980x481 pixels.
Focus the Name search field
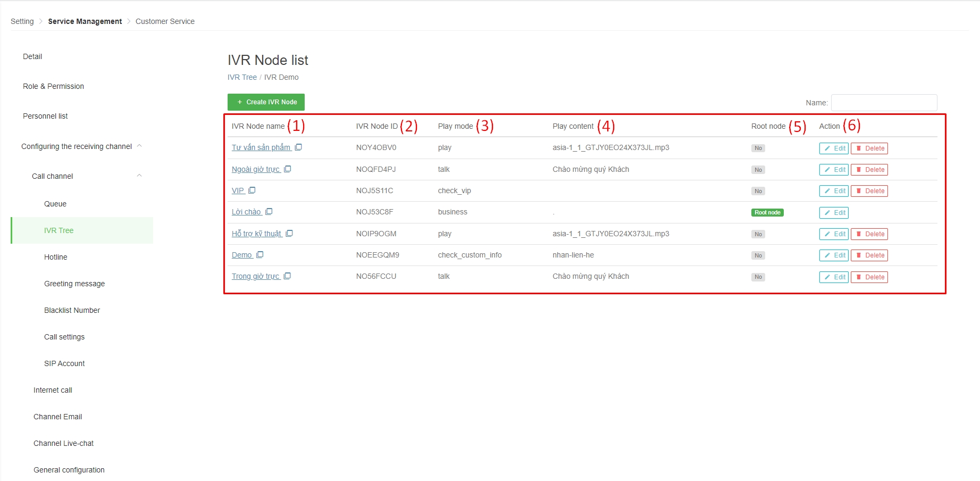click(884, 103)
